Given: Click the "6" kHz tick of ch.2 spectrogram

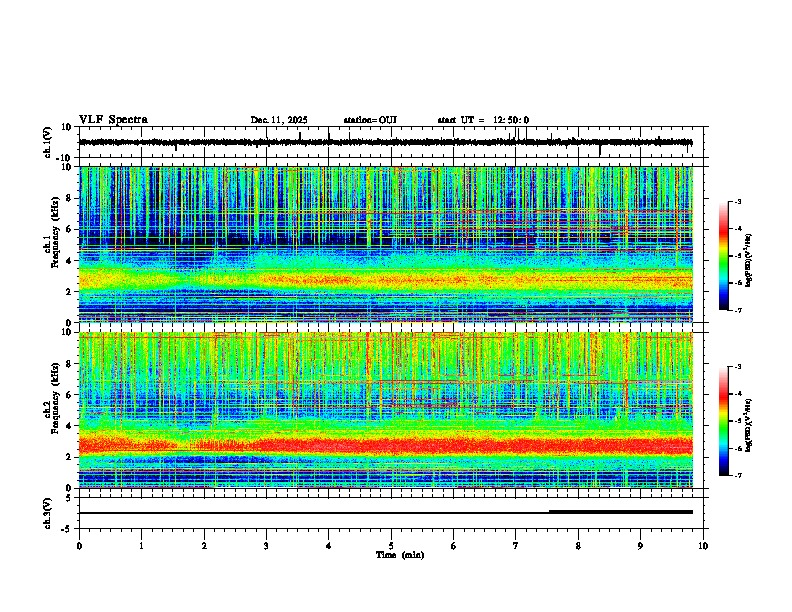Looking at the screenshot, I should 70,395.
